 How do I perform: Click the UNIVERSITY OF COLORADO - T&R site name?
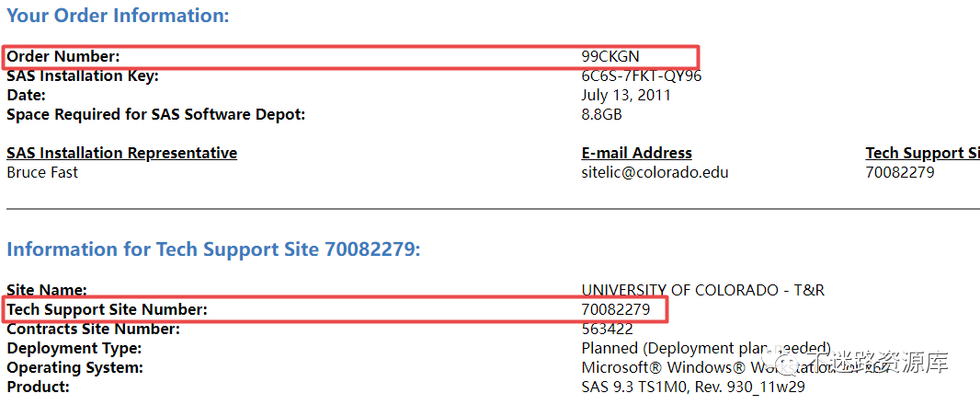pyautogui.click(x=703, y=291)
